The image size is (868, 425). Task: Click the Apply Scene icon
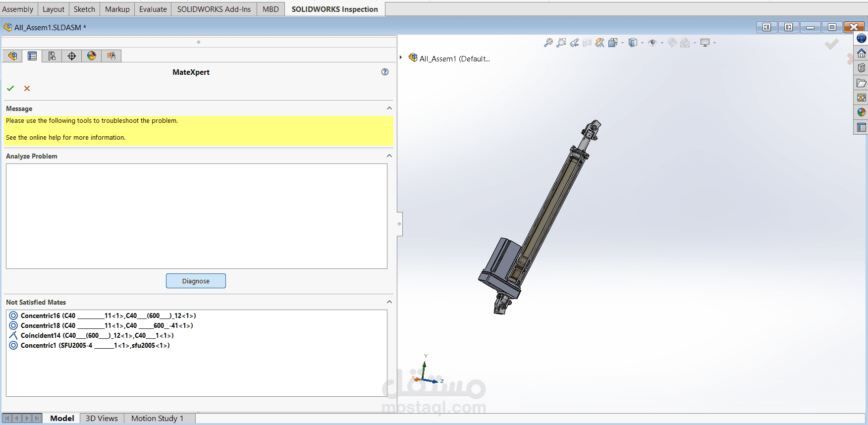pyautogui.click(x=685, y=43)
